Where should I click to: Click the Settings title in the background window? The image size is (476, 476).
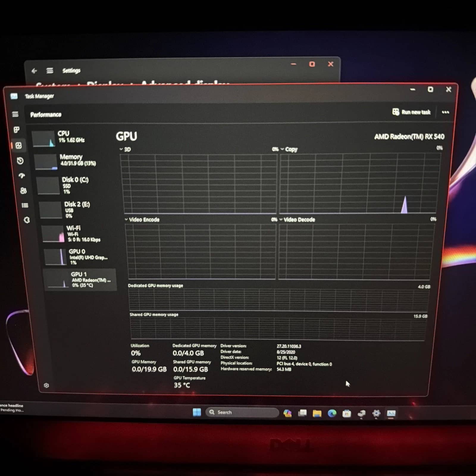pyautogui.click(x=71, y=71)
